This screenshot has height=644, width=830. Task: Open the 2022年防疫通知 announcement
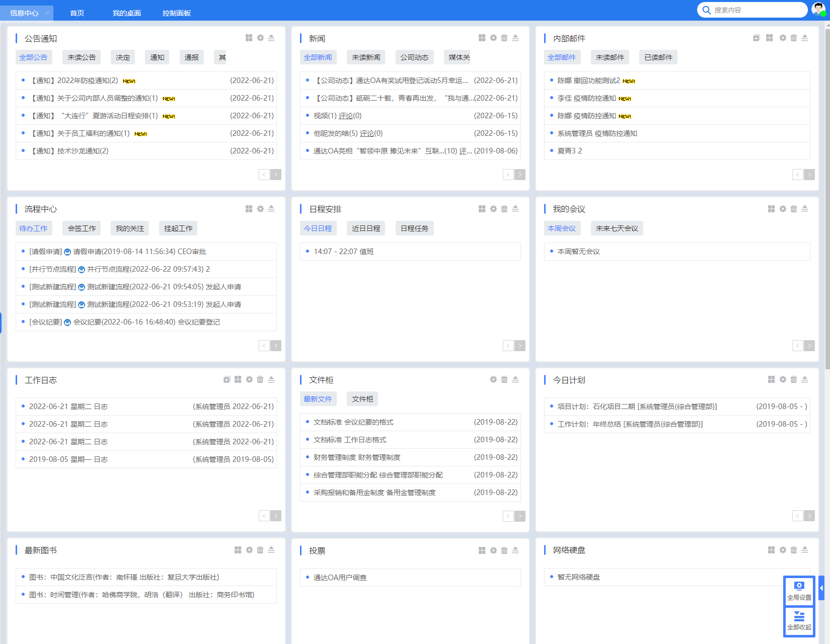(x=74, y=80)
